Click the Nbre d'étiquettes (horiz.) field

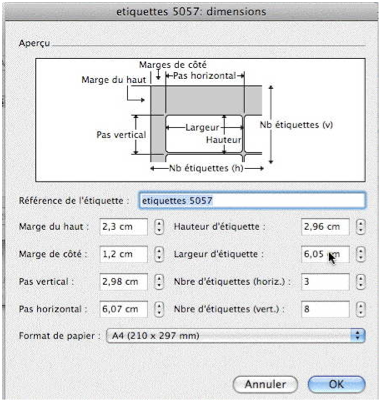[x=325, y=282]
